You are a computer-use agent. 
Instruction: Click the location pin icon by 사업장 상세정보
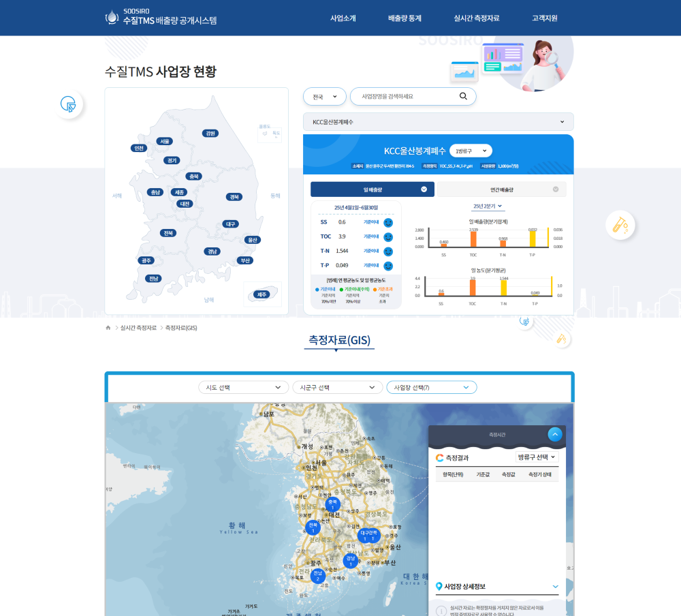[439, 587]
